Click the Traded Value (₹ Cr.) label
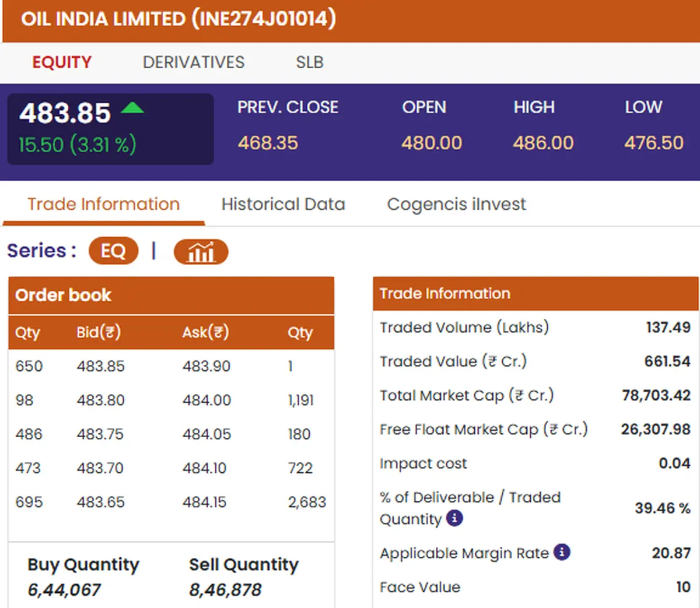This screenshot has width=700, height=608. point(453,361)
